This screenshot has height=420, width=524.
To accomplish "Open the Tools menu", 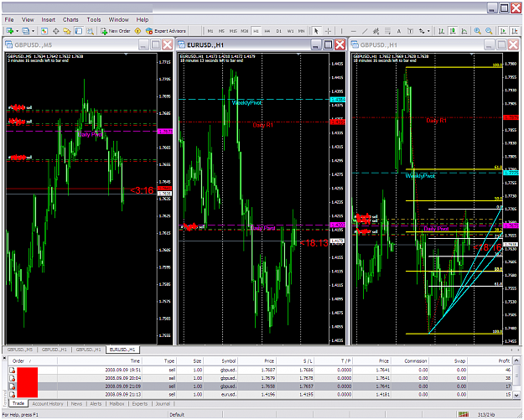I will 94,20.
